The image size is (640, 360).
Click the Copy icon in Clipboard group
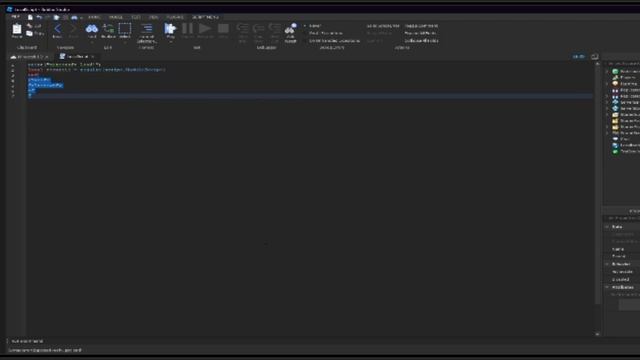point(29,33)
